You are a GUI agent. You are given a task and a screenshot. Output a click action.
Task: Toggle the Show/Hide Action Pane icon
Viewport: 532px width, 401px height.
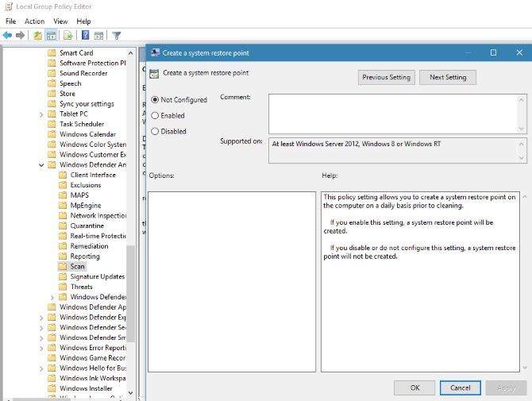point(98,35)
